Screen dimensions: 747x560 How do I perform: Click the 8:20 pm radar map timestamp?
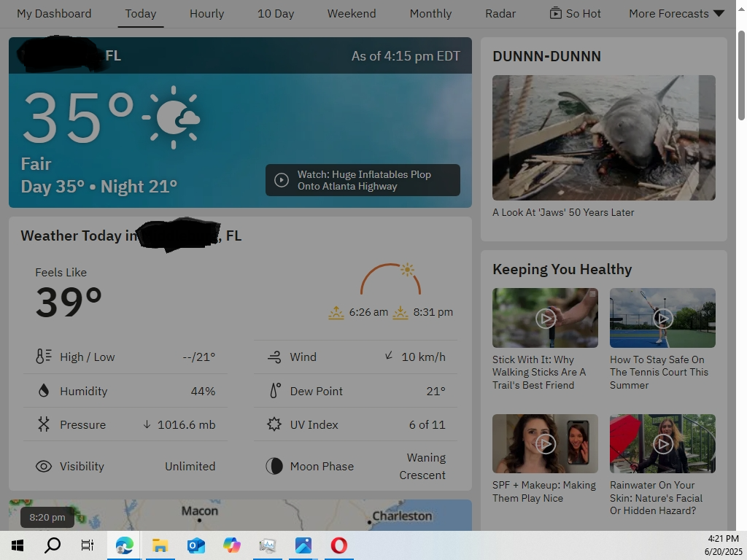click(x=47, y=518)
